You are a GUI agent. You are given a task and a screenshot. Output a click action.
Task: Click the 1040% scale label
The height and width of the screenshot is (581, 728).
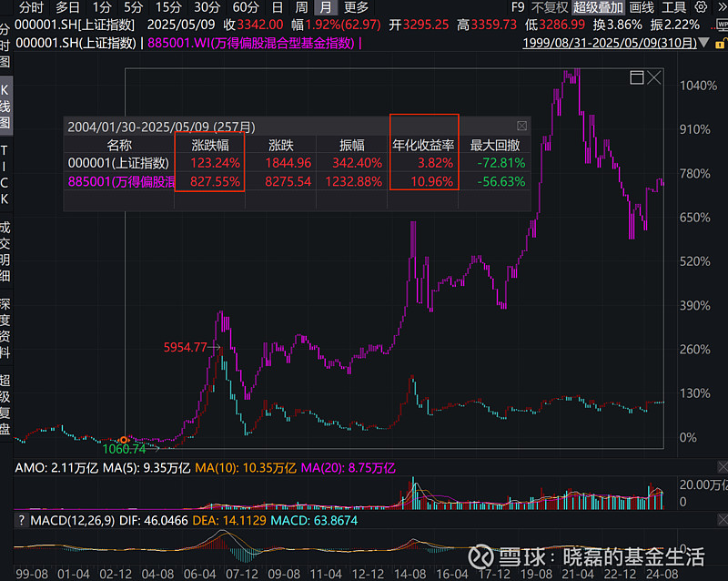coord(698,86)
